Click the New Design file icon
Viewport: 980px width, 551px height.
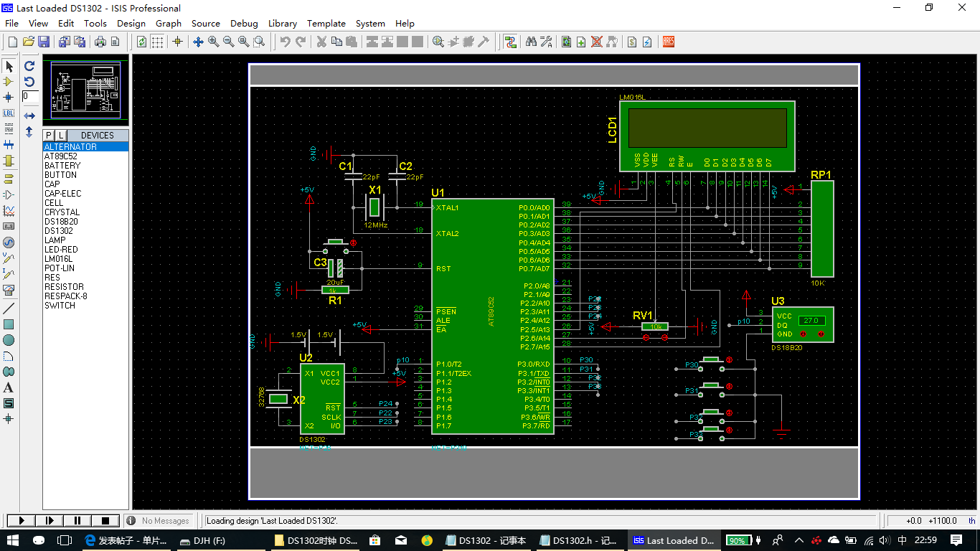pos(12,42)
